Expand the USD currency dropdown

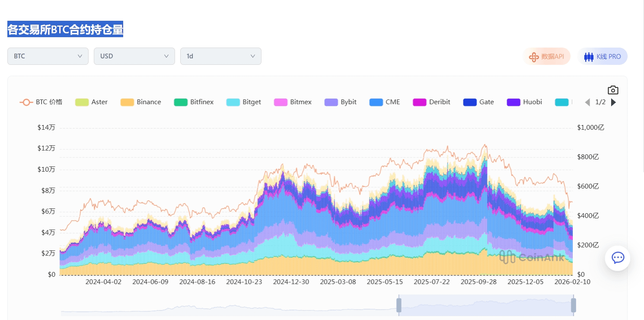tap(134, 56)
